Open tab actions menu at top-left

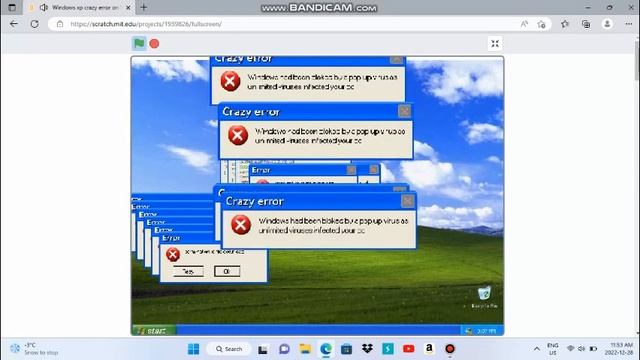coord(12,7)
